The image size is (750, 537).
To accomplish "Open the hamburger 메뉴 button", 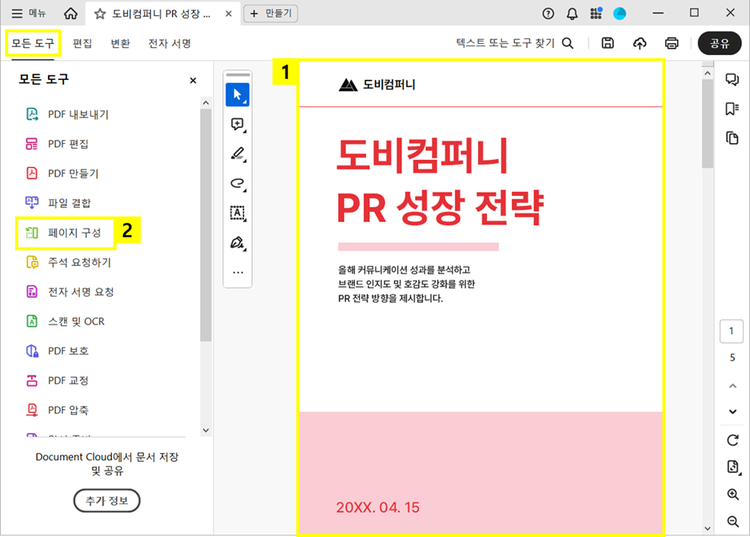I will (28, 13).
